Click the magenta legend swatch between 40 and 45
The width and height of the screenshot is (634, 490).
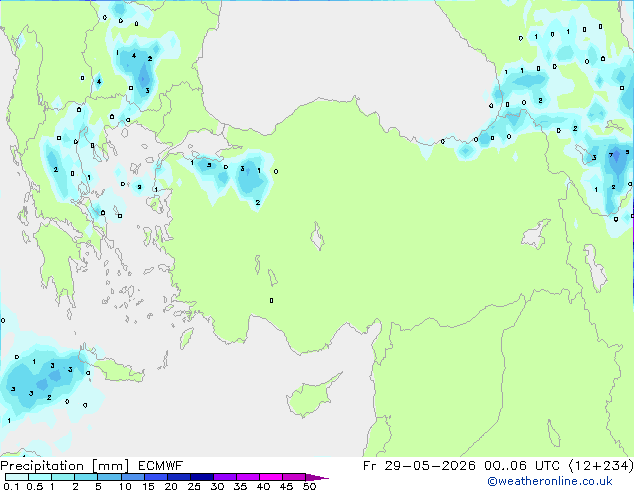click(271, 477)
